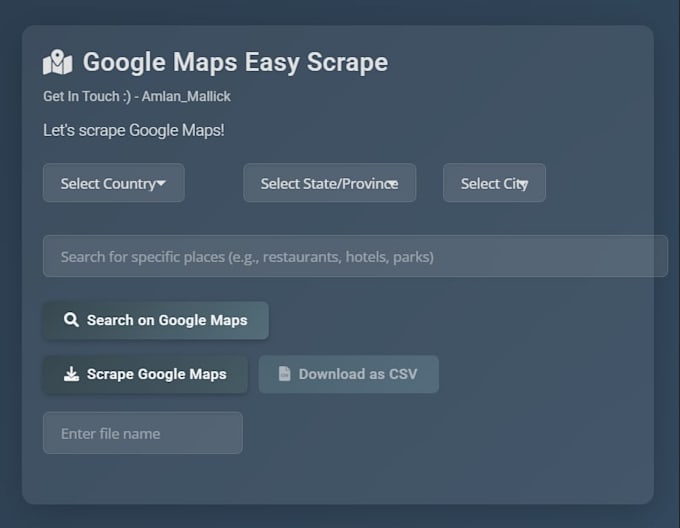This screenshot has width=680, height=528.
Task: Open the Select Country dropdown
Action: click(114, 183)
